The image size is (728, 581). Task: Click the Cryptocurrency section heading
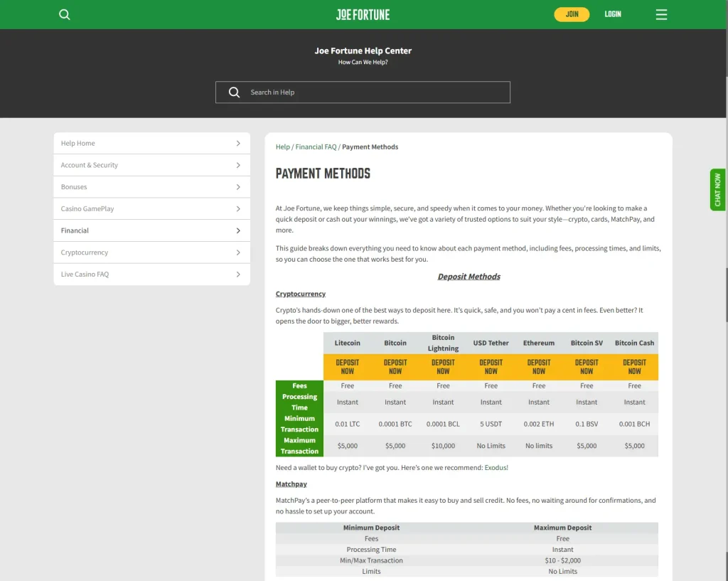pos(301,294)
